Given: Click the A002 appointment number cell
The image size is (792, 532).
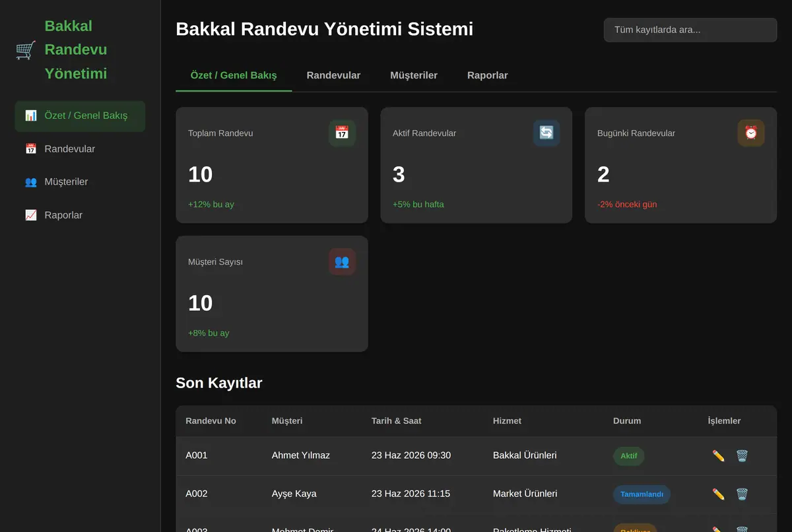Looking at the screenshot, I should (197, 494).
